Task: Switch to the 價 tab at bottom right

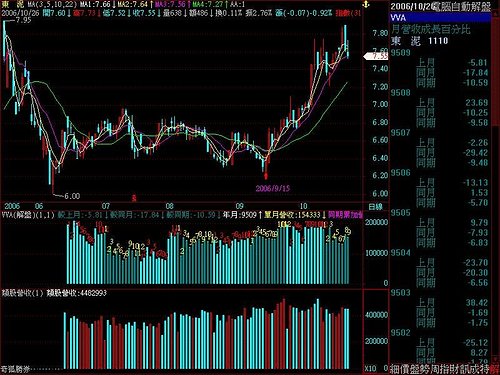Action: click(405, 369)
